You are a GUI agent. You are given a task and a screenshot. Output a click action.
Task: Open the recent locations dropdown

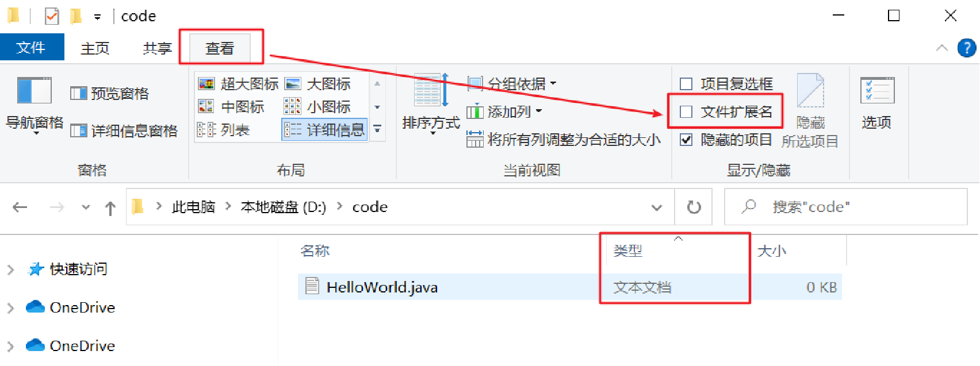click(x=86, y=207)
